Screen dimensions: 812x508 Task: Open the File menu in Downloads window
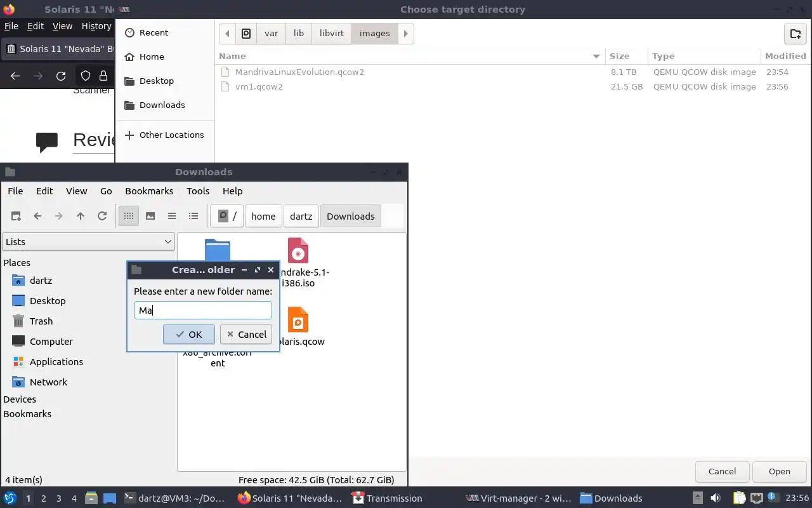(x=15, y=190)
